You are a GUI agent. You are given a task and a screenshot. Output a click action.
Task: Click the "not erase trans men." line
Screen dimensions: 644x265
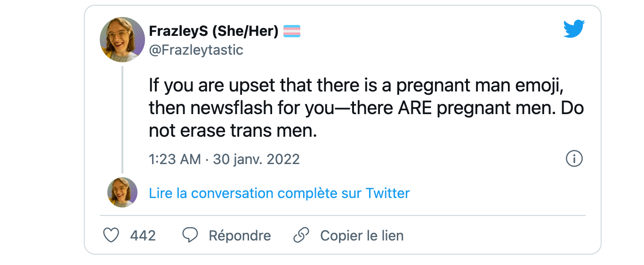233,131
